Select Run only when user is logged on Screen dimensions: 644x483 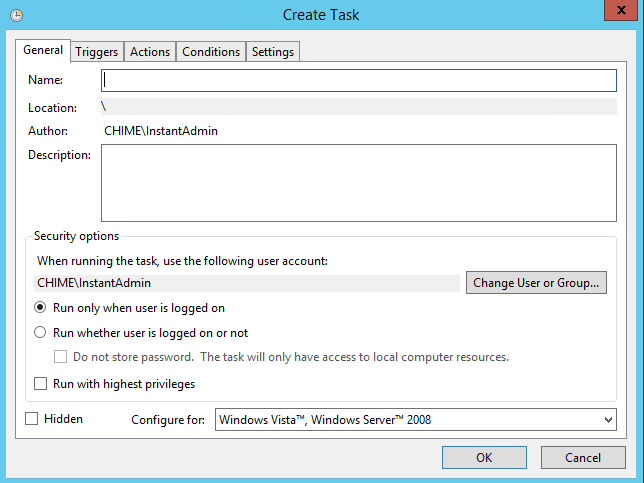coord(41,308)
